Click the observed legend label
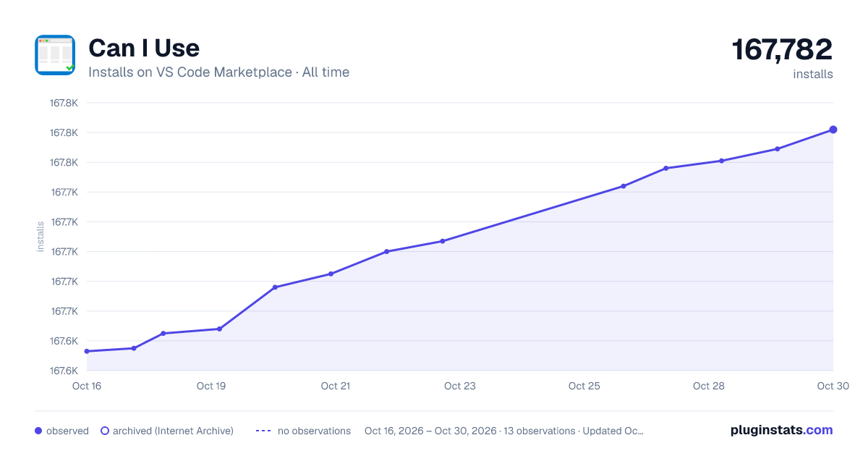Viewport: 868px width, 456px height. coord(67,431)
